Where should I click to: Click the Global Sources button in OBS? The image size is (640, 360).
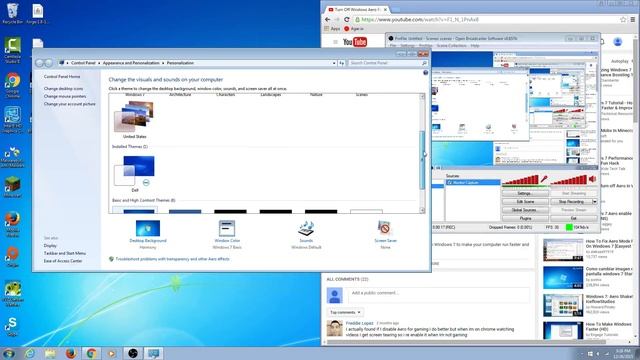click(x=524, y=210)
